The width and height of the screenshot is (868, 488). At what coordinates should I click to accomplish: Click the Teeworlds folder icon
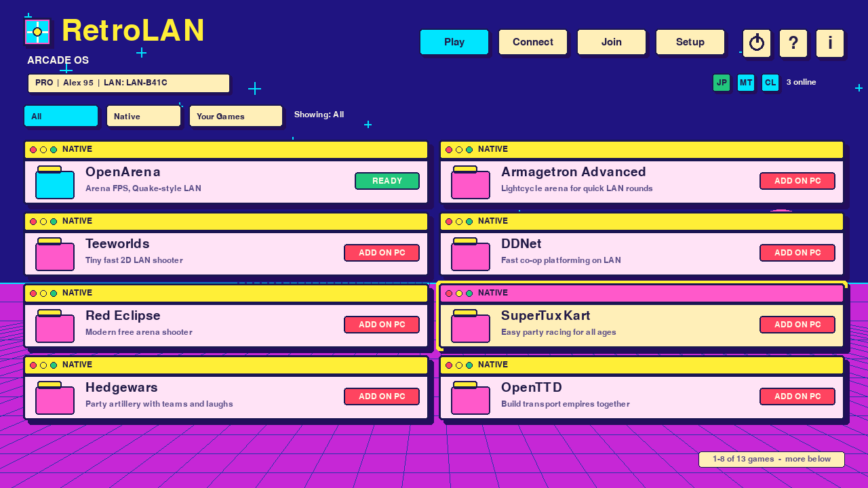coord(55,254)
